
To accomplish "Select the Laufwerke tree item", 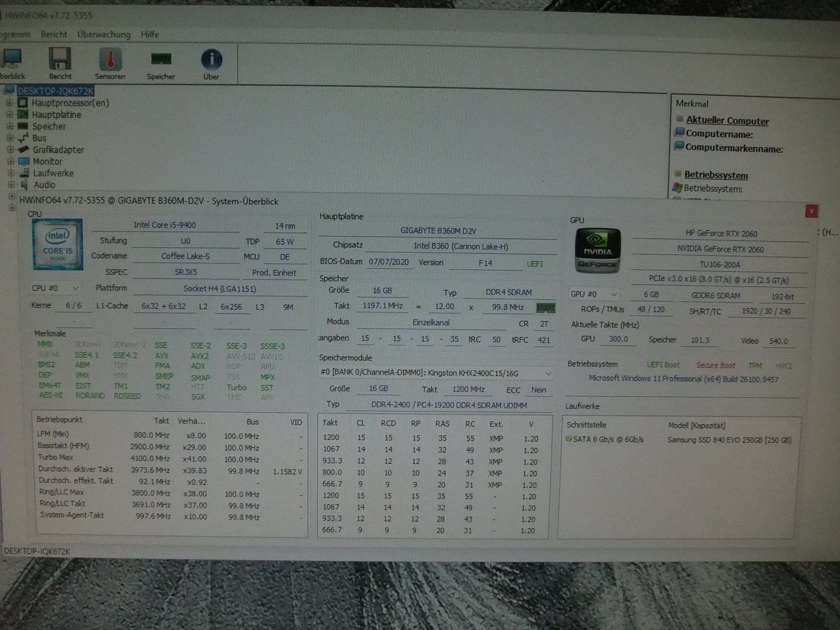I will [x=53, y=173].
